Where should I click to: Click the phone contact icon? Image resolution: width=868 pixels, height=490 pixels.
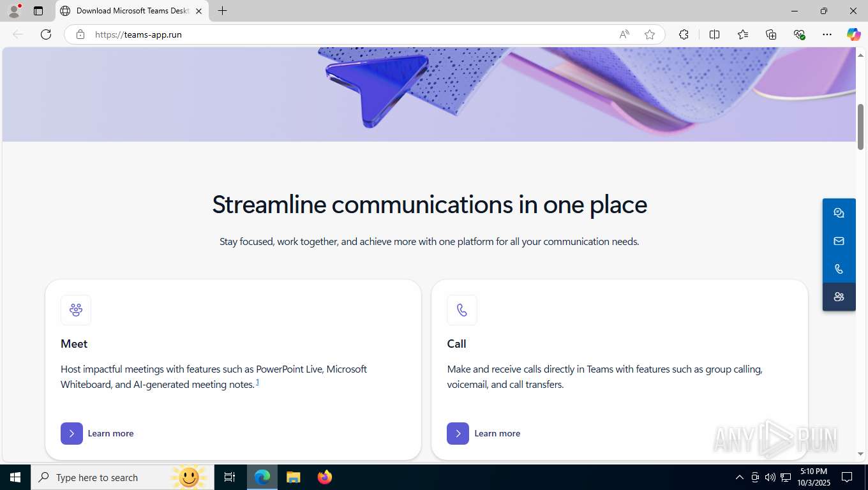click(x=839, y=269)
